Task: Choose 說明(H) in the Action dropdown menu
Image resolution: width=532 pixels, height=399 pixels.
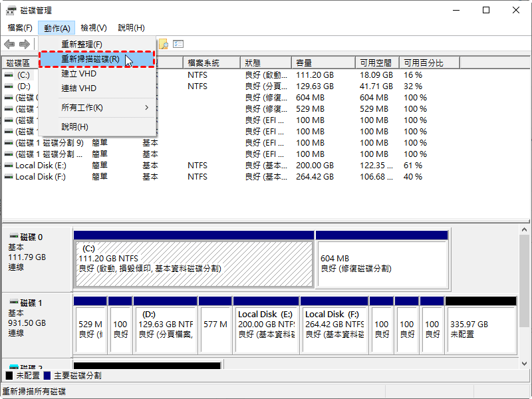Action: coord(97,127)
